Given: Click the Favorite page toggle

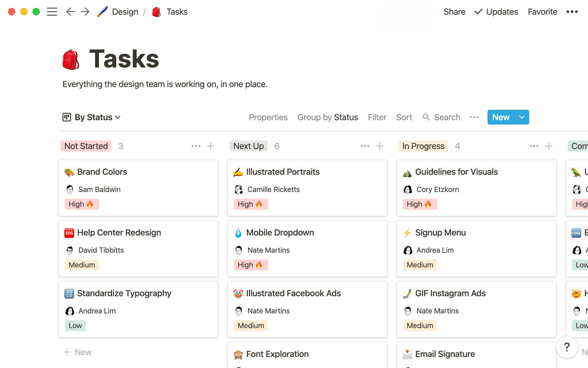Looking at the screenshot, I should pyautogui.click(x=542, y=11).
